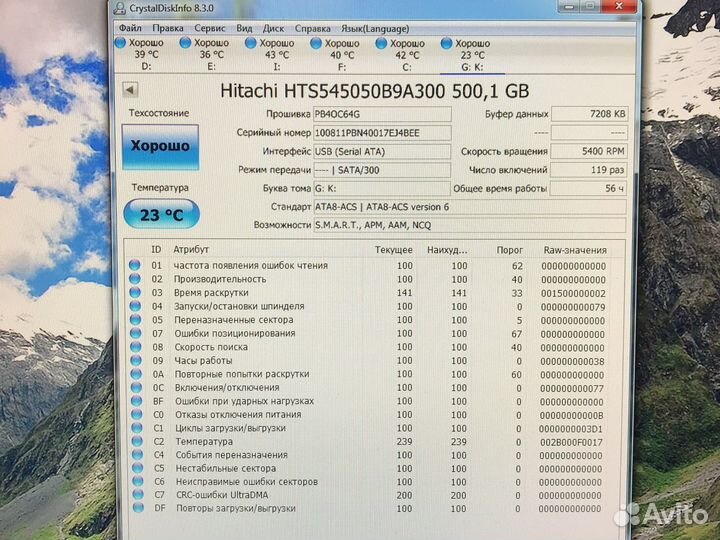Click rotation speed value 5400 RPM
Screen dimensions: 720x540
[x=589, y=151]
